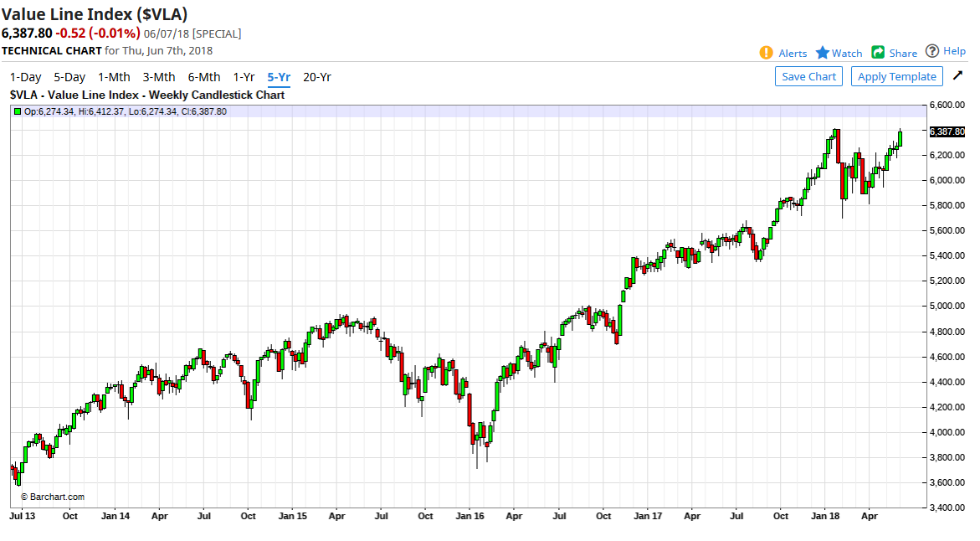Click the -0.52 (-0.01%) change value
The image size is (980, 541).
tap(98, 33)
